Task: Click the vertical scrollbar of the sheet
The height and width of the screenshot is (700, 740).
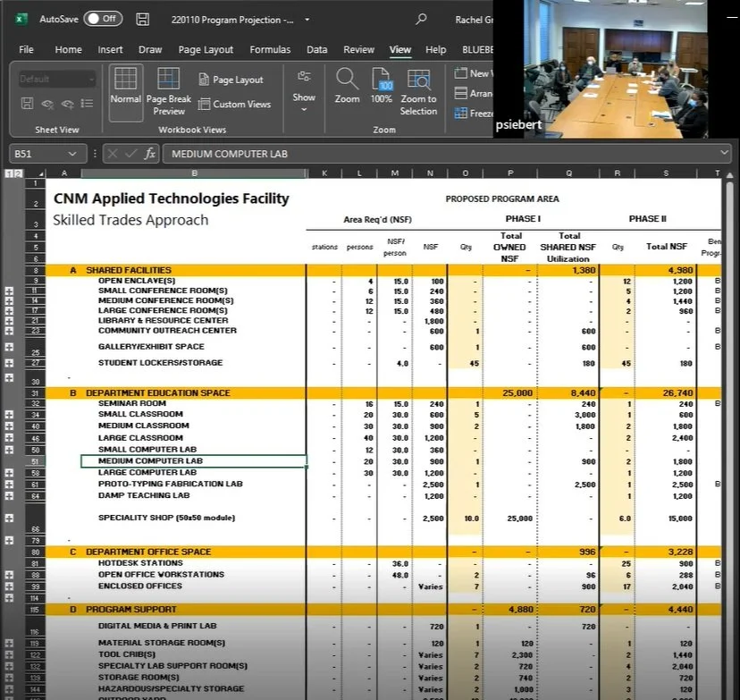Action: point(729,434)
